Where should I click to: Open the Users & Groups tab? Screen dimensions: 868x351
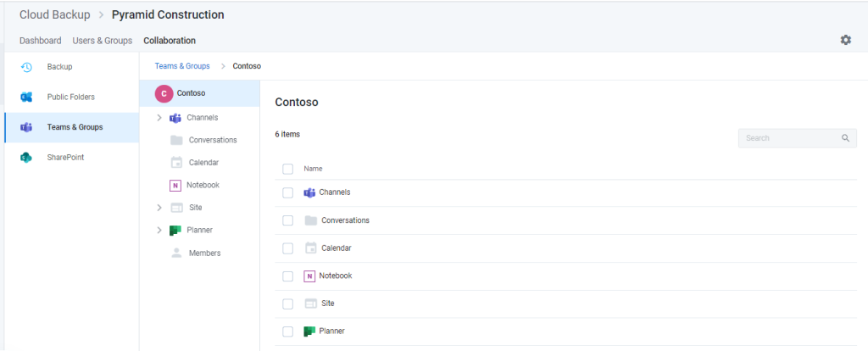point(103,41)
